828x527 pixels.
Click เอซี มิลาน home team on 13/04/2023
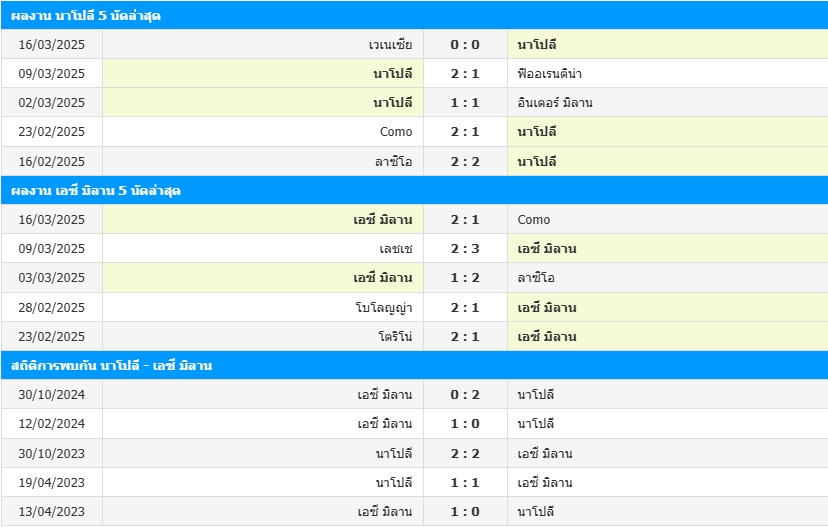pos(384,511)
